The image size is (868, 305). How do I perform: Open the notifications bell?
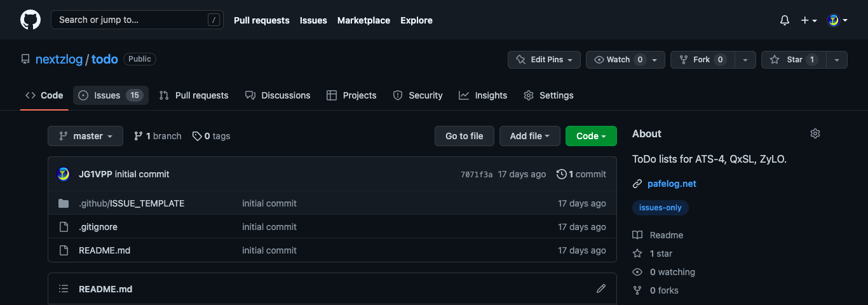click(785, 20)
